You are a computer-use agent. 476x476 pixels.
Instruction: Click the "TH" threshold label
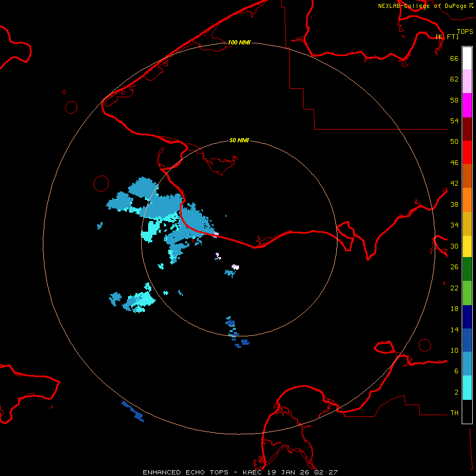click(454, 413)
